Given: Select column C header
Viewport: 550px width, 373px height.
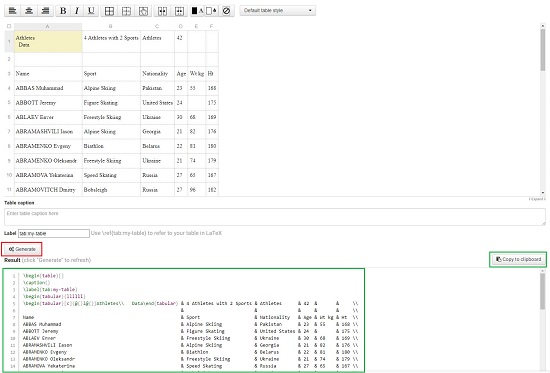Looking at the screenshot, I should pyautogui.click(x=157, y=26).
